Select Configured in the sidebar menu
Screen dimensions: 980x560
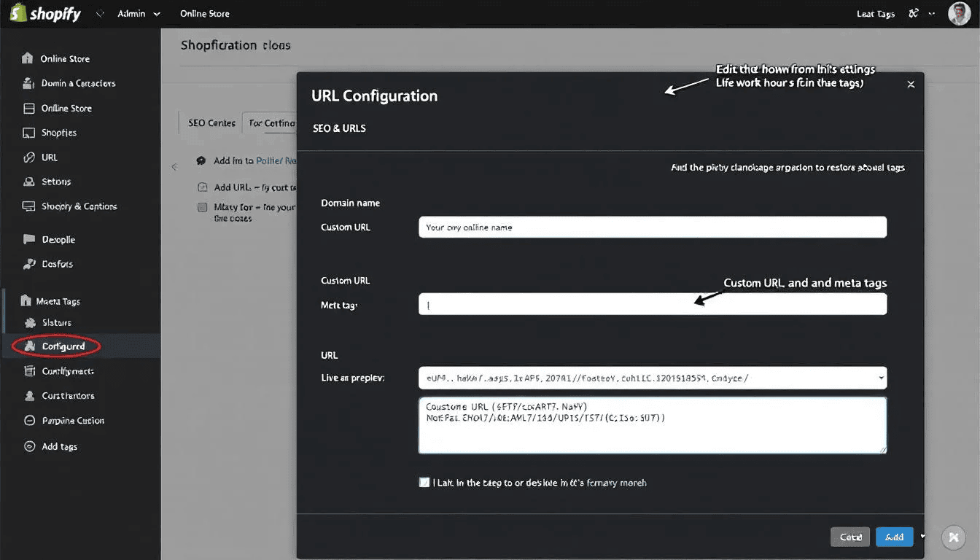click(63, 346)
